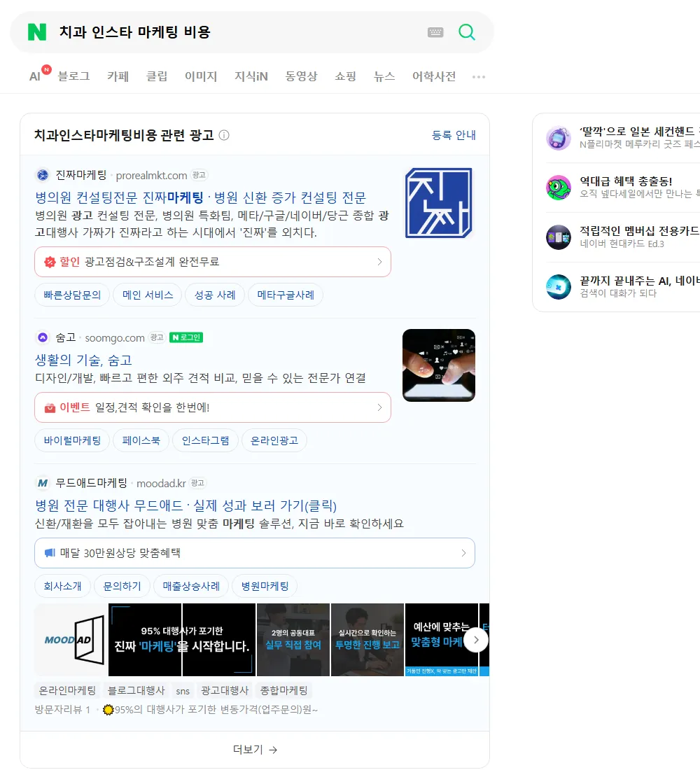The image size is (700, 770).
Task: Click the 더보기 button at the bottom
Action: click(255, 750)
